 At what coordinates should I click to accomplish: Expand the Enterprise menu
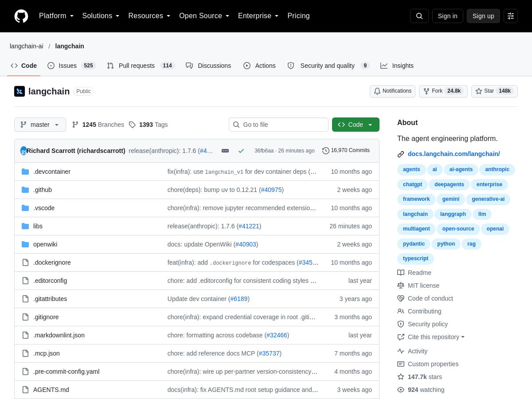point(258,16)
